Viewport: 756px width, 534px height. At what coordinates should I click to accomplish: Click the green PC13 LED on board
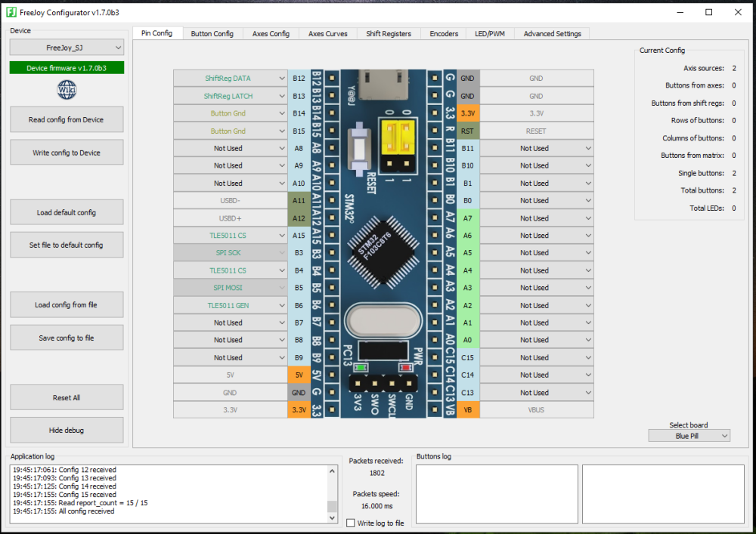(x=361, y=368)
